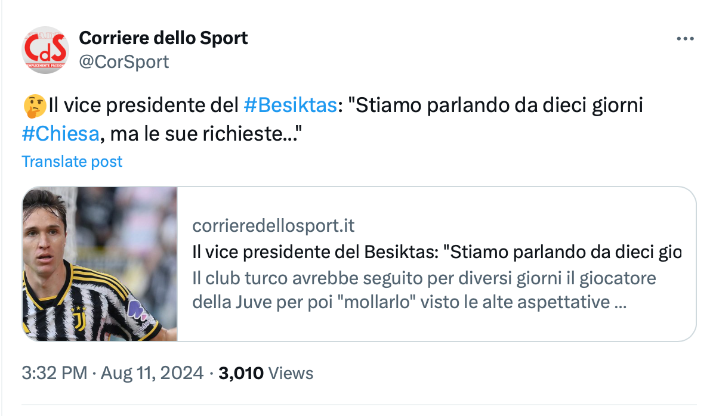
Task: Open the player photo thumbnail in card
Action: [101, 264]
